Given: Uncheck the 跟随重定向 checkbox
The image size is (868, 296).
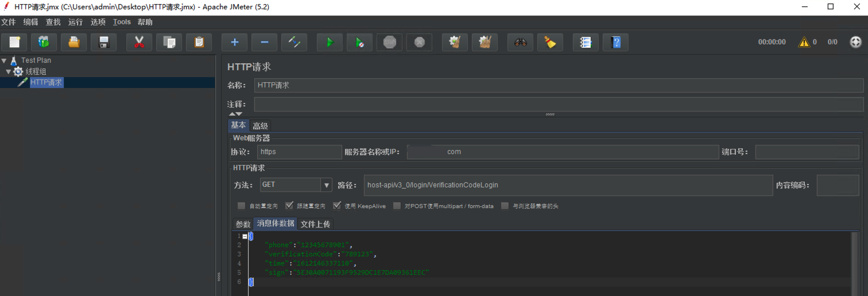Looking at the screenshot, I should click(x=289, y=206).
